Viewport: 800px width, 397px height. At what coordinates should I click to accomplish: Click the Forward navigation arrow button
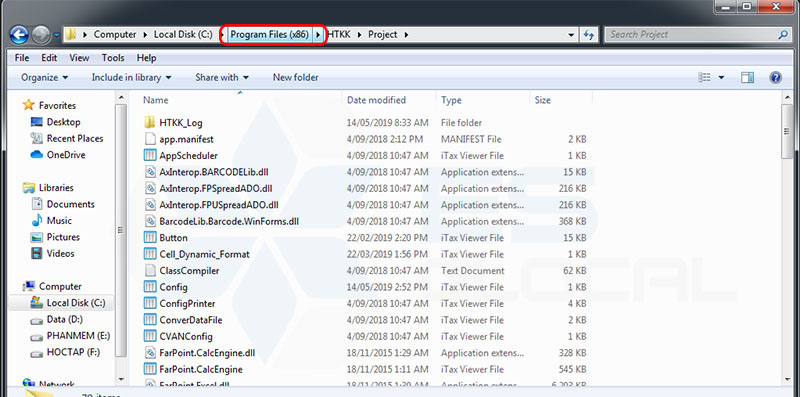click(x=41, y=35)
